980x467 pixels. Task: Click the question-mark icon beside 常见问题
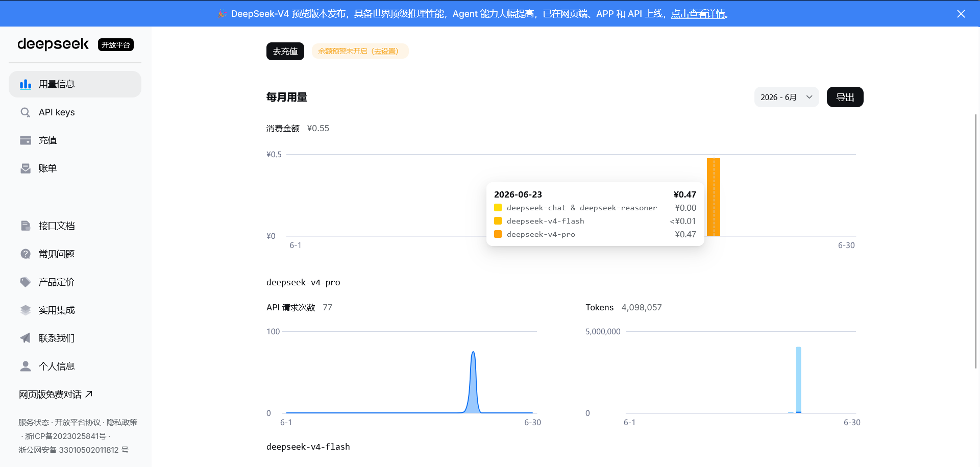(x=26, y=254)
